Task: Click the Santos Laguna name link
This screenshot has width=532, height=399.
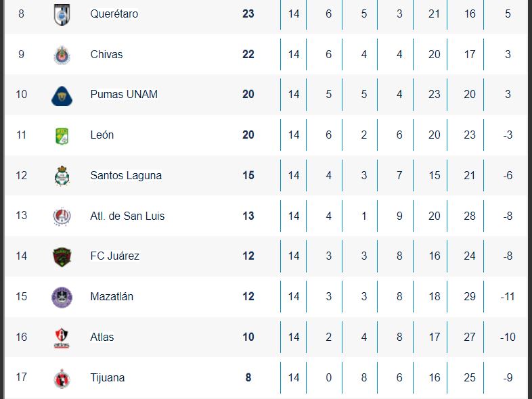Action: 126,176
